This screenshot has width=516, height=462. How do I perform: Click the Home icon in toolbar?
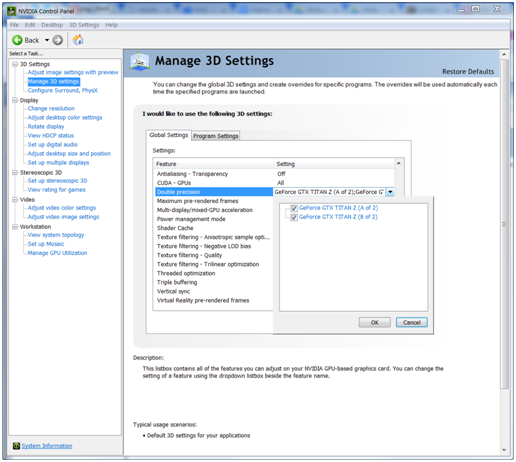pyautogui.click(x=78, y=40)
